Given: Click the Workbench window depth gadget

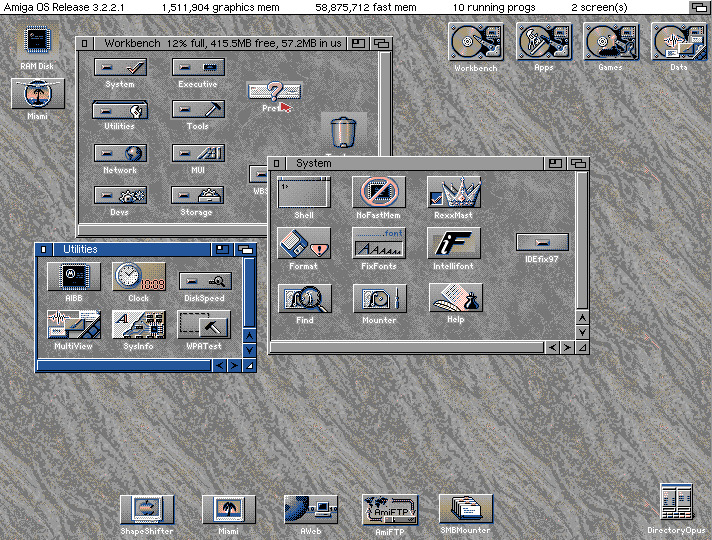Looking at the screenshot, I should tap(381, 44).
